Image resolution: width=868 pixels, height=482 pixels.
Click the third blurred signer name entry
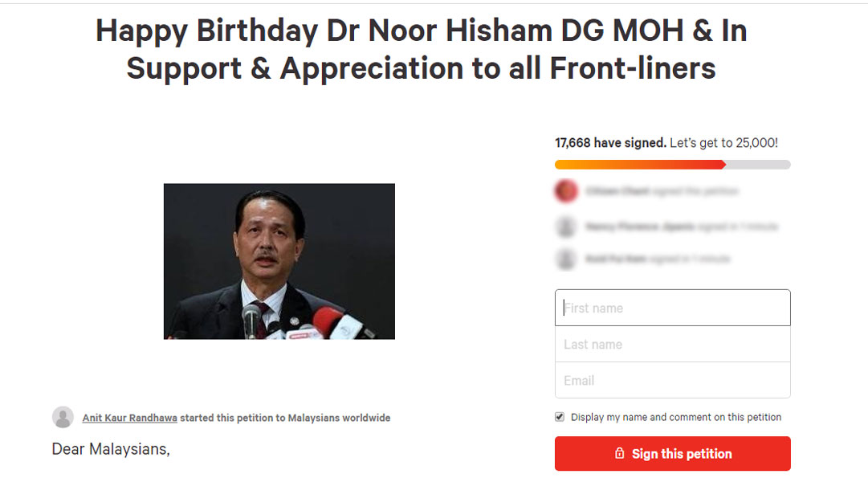658,259
